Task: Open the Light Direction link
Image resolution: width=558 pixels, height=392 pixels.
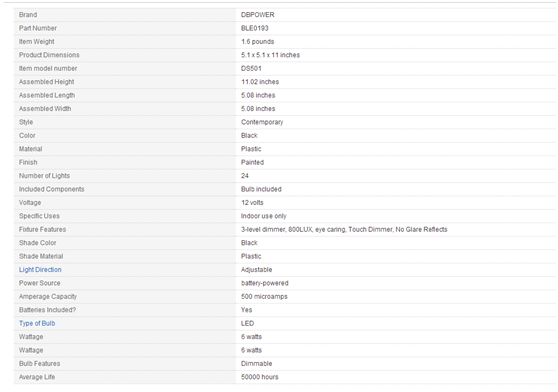Action: (x=40, y=270)
